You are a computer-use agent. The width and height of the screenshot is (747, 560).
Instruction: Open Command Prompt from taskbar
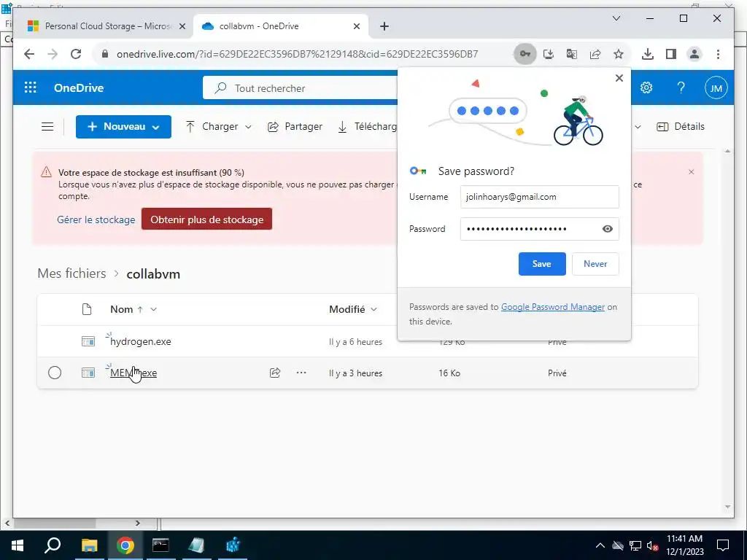[x=160, y=545]
